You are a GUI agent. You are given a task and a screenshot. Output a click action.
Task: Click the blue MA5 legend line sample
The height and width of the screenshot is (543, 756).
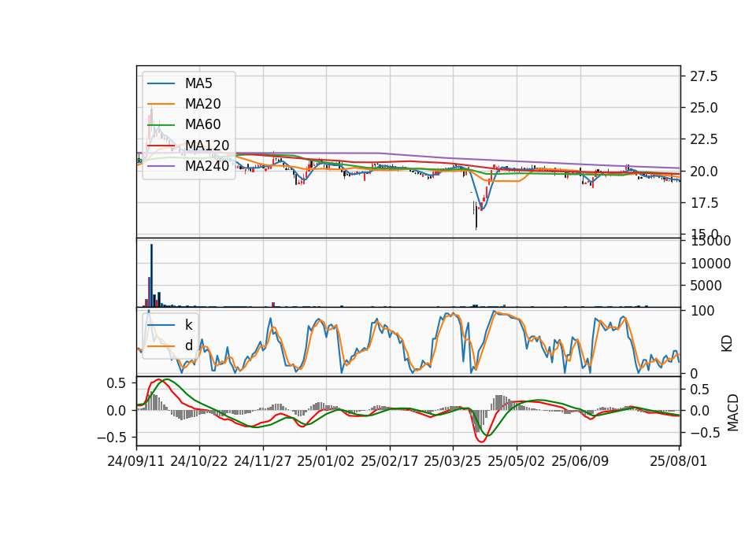pos(161,84)
